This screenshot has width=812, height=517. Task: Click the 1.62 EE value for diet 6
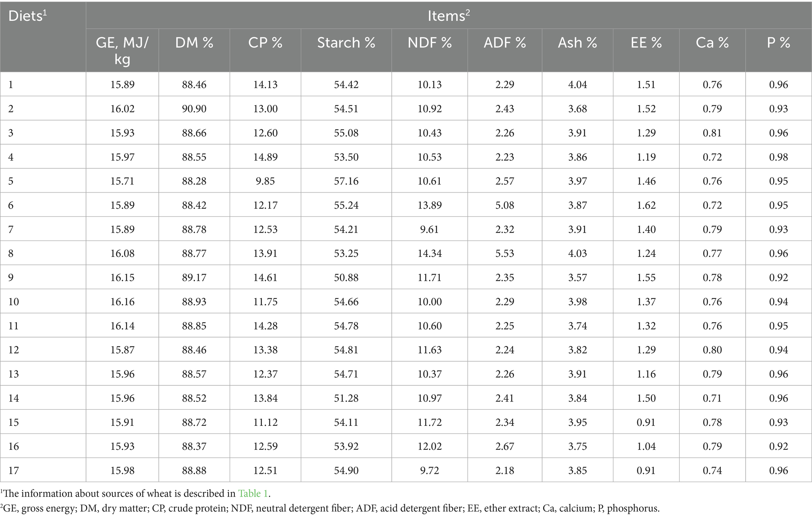click(x=646, y=205)
